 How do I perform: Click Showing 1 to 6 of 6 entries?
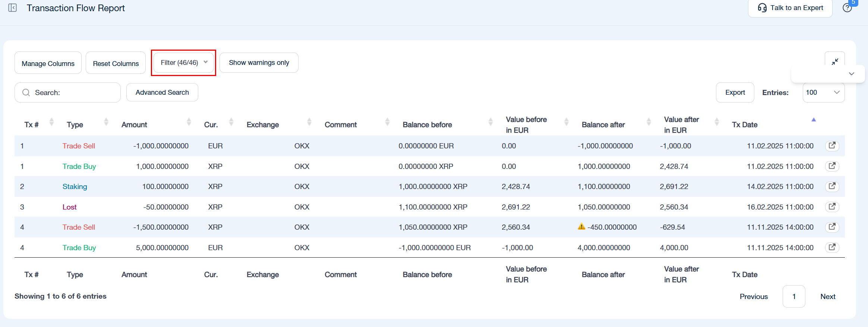coord(60,296)
